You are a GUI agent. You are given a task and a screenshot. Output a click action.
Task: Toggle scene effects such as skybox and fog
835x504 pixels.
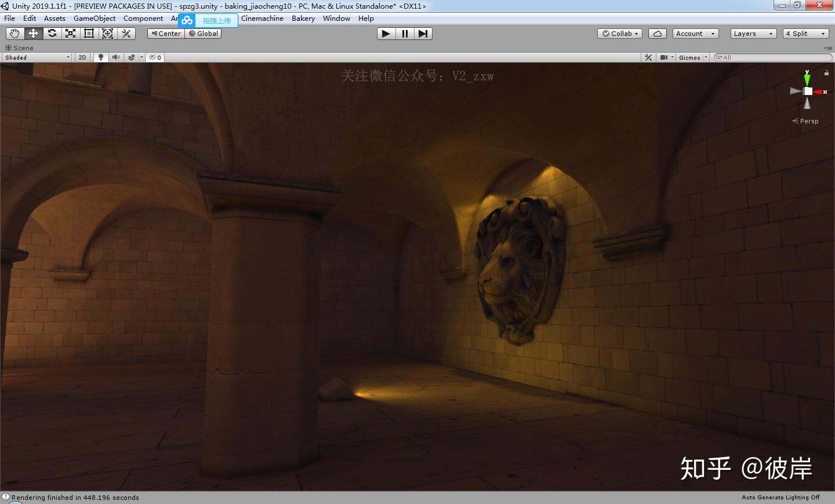tap(132, 57)
